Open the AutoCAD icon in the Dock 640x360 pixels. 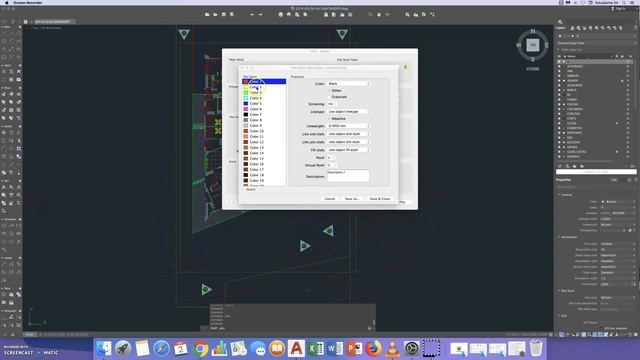point(296,349)
